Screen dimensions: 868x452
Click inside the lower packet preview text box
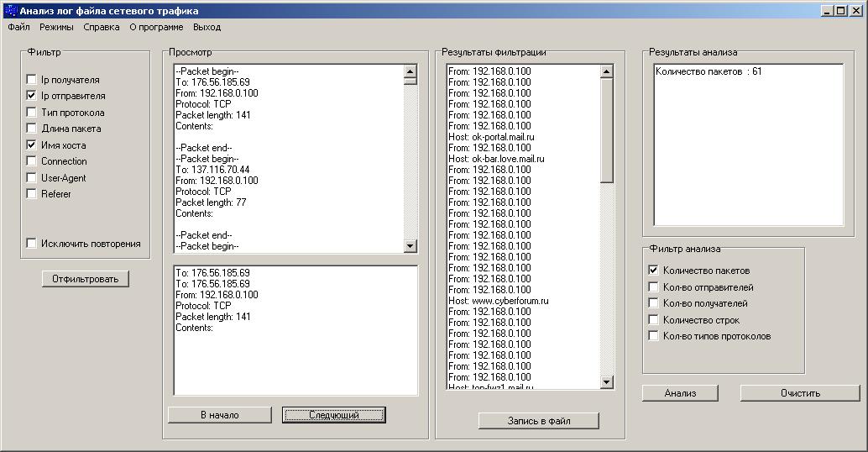click(295, 331)
